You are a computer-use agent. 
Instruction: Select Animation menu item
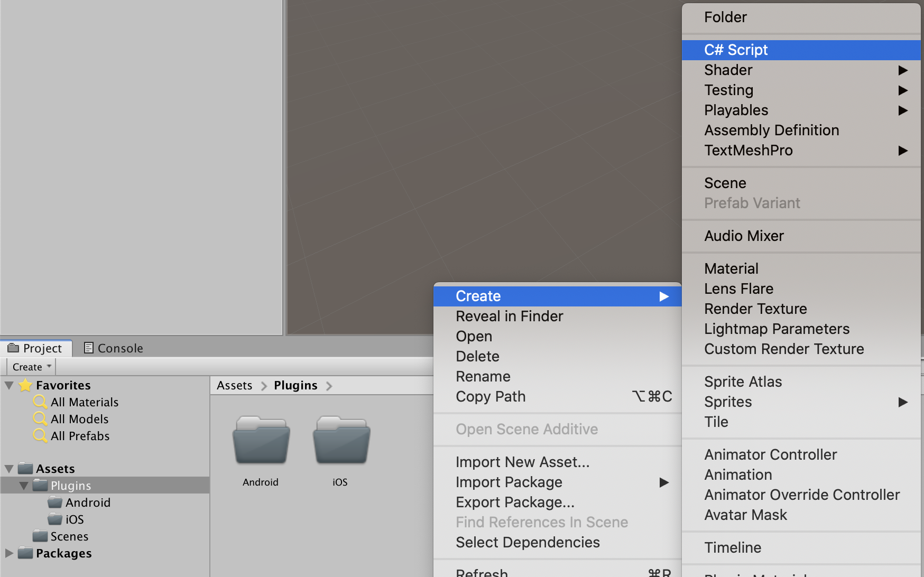801,474
